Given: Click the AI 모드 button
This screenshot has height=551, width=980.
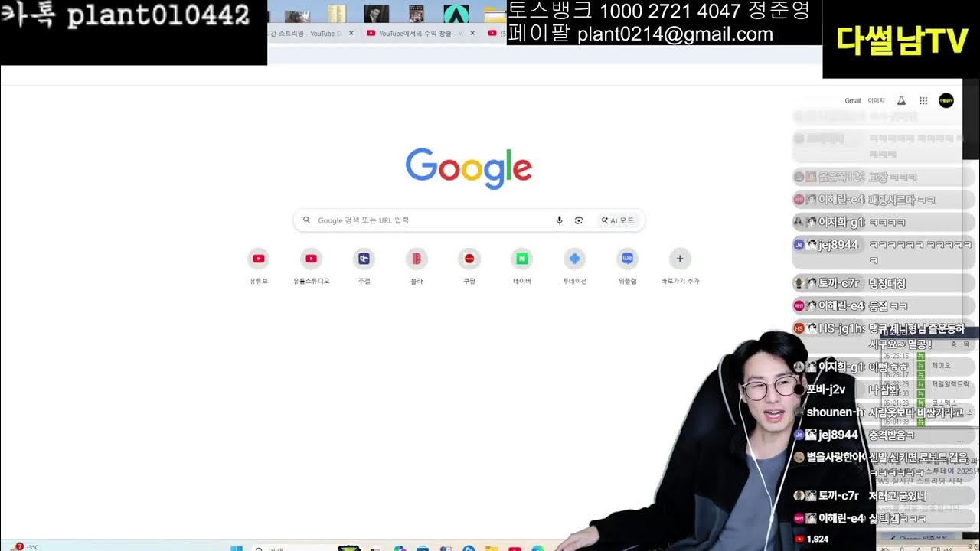Looking at the screenshot, I should (617, 220).
